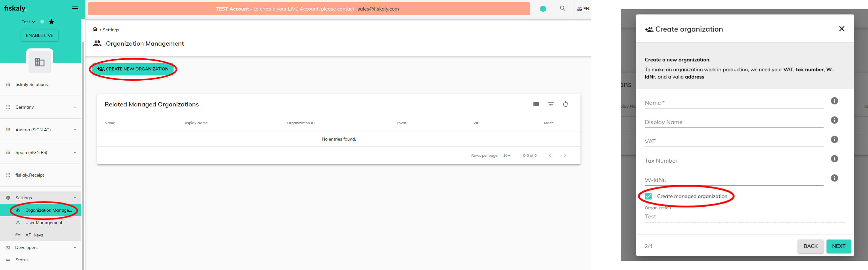This screenshot has width=868, height=270.
Task: Open search with the magnifier icon
Action: (562, 8)
